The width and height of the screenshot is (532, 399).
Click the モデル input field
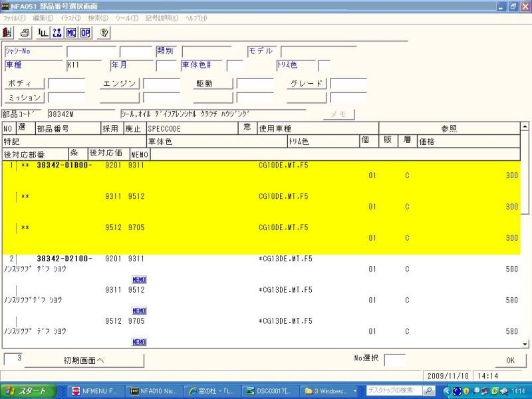[319, 52]
